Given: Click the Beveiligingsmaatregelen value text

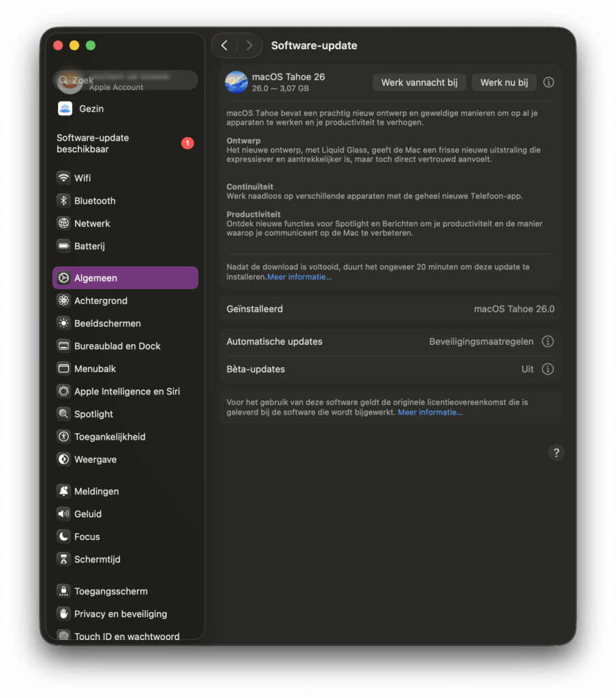Looking at the screenshot, I should pyautogui.click(x=481, y=342).
